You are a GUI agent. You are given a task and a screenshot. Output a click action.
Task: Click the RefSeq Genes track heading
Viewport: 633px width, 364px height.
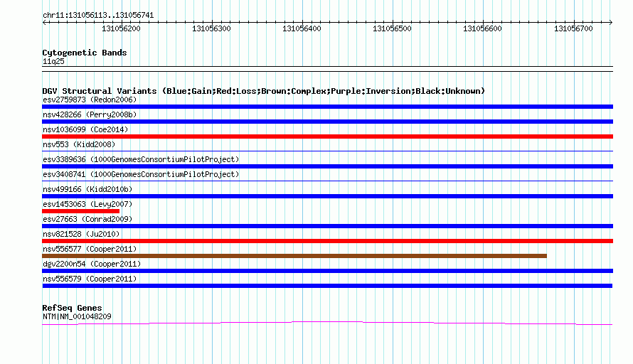72,308
